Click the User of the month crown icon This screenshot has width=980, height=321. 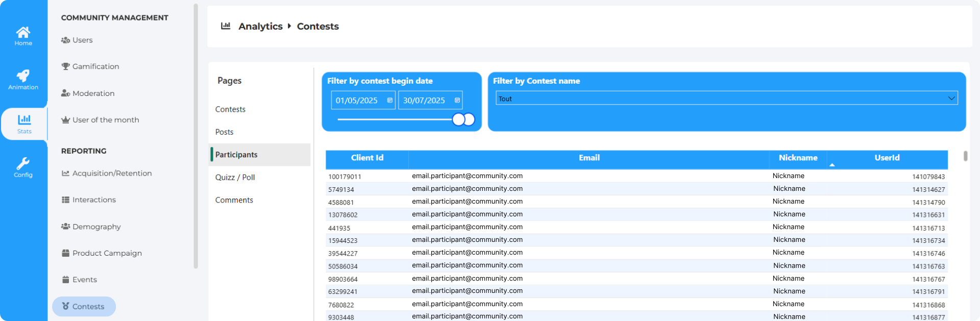(65, 120)
